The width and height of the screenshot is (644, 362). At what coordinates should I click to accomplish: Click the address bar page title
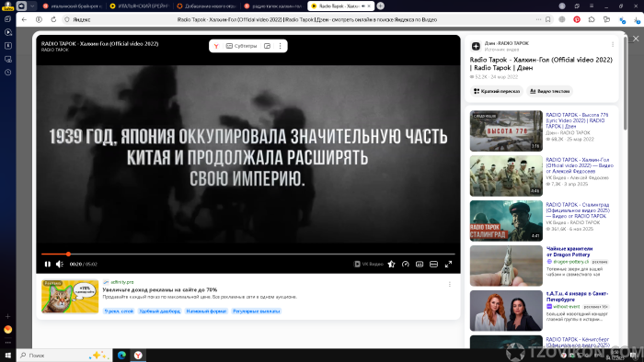(x=306, y=19)
